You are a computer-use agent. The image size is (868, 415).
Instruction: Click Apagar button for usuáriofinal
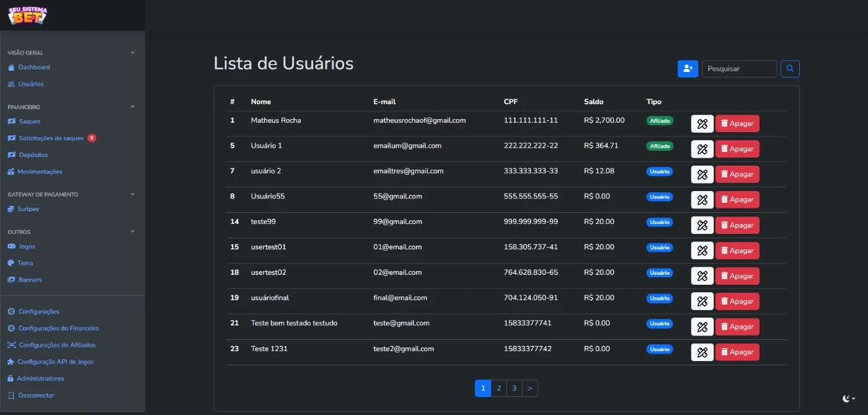click(737, 301)
